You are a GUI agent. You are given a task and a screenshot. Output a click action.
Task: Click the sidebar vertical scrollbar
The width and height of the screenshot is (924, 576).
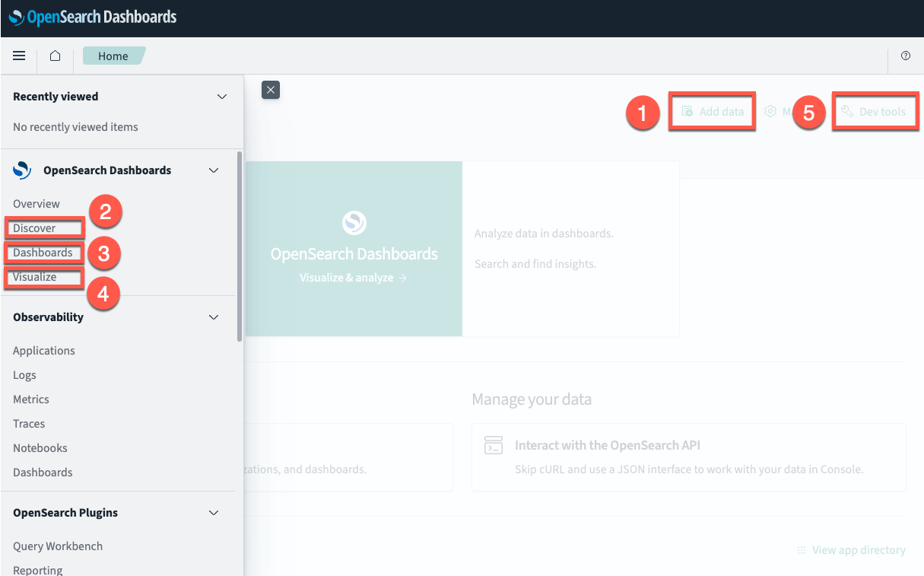(240, 246)
